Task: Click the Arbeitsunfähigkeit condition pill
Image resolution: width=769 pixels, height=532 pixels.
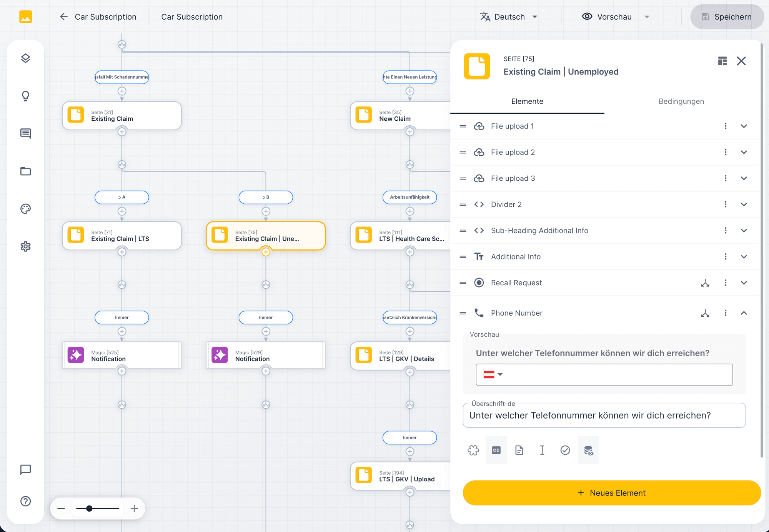Action: pyautogui.click(x=410, y=197)
